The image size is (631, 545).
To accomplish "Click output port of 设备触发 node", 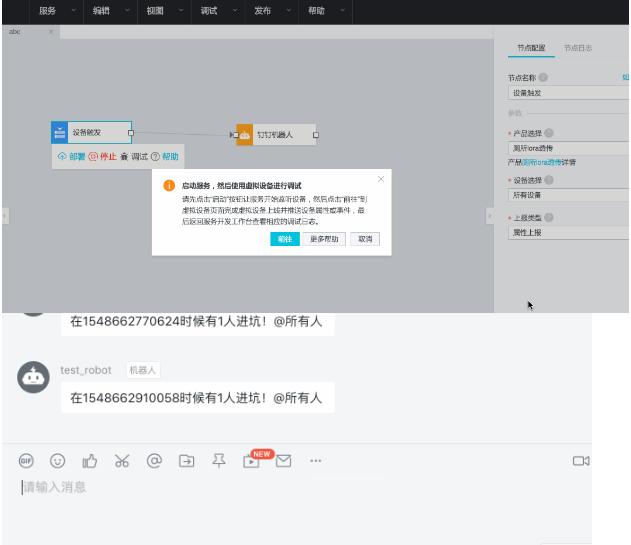I will point(131,133).
